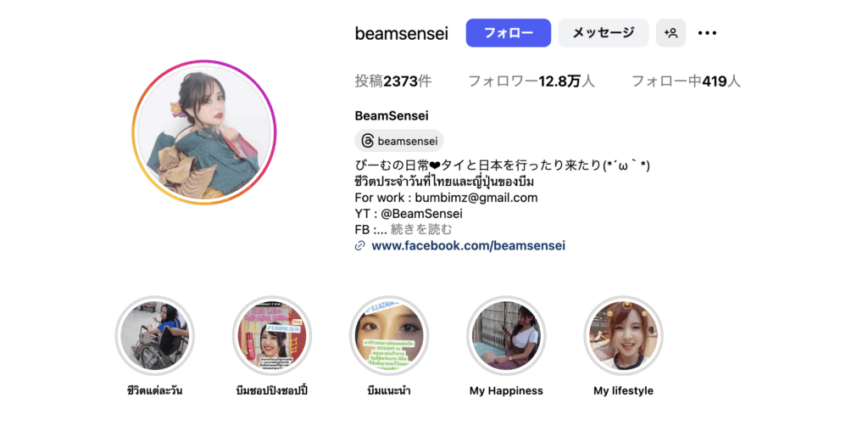Open the メッセージ button
This screenshot has width=868, height=426.
pyautogui.click(x=603, y=33)
